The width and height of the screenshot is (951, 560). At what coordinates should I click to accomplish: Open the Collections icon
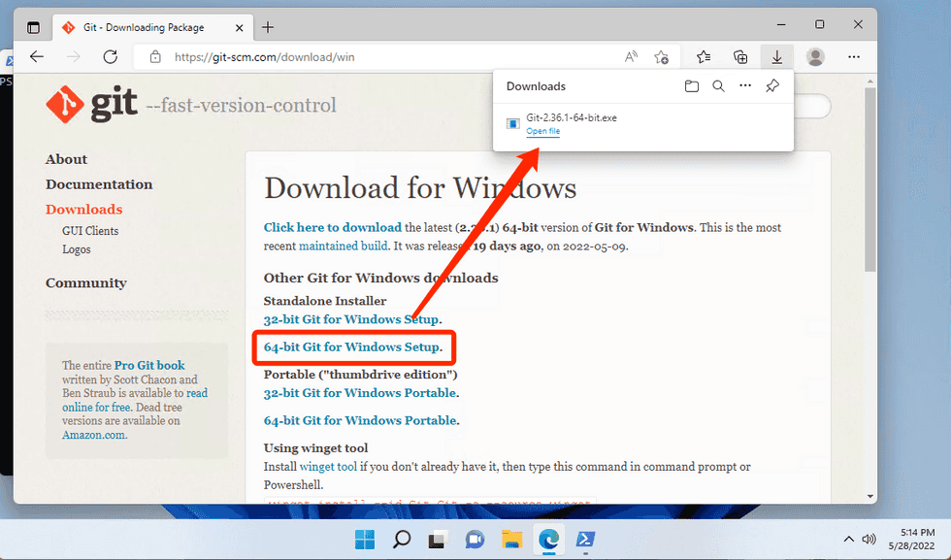pos(740,57)
